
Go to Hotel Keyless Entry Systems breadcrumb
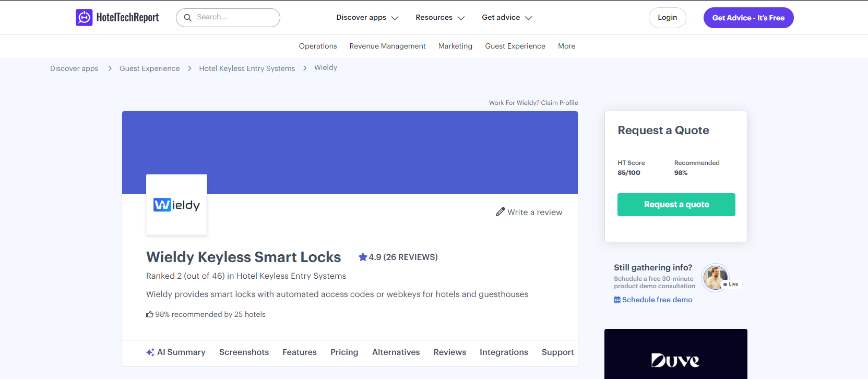(247, 68)
